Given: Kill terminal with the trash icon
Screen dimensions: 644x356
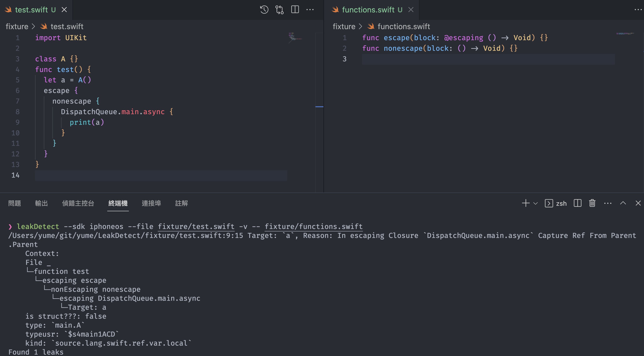Looking at the screenshot, I should [592, 203].
